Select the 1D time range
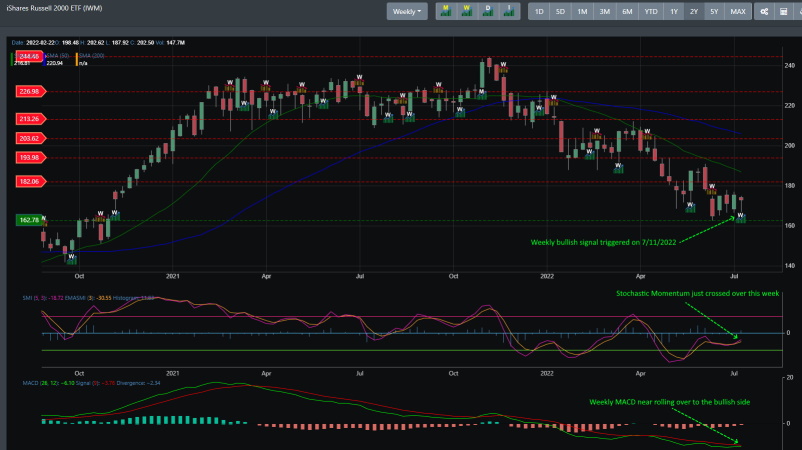This screenshot has height=450, width=802. 539,11
